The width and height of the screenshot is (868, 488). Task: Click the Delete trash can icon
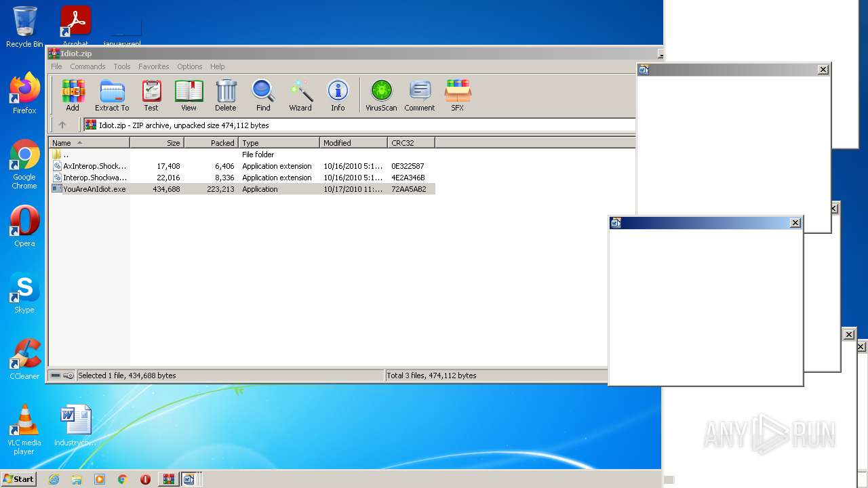pyautogui.click(x=226, y=96)
